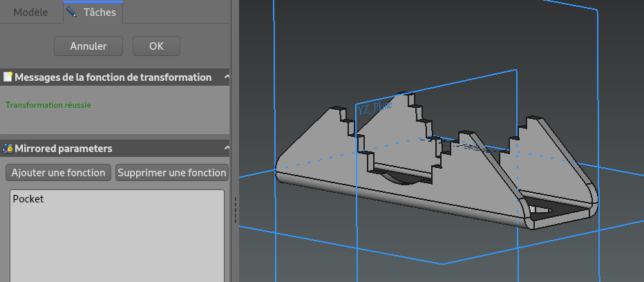This screenshot has width=644, height=282.
Task: Click Supprimer une fonction
Action: tap(172, 173)
